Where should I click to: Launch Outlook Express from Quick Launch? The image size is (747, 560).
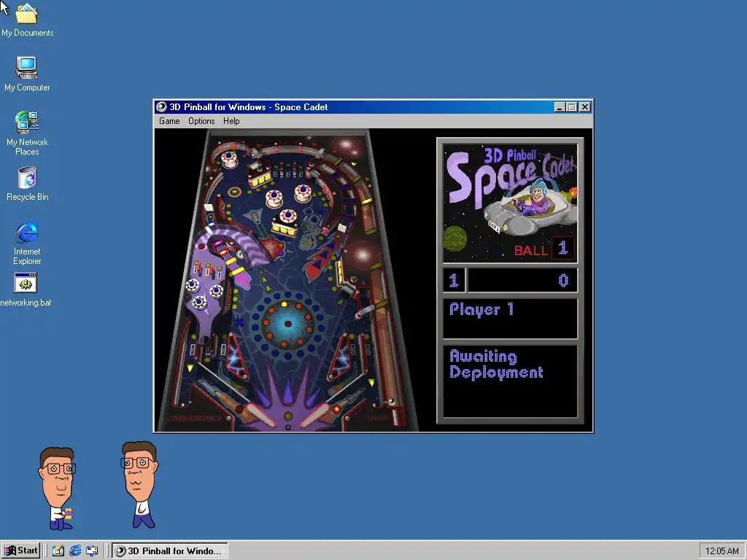coord(92,551)
